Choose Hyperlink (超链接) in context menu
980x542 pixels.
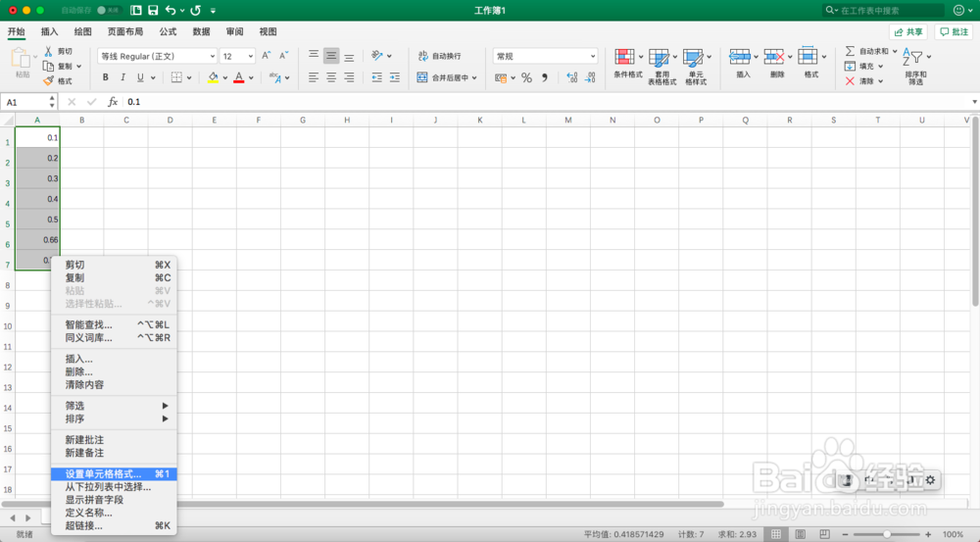point(114,525)
